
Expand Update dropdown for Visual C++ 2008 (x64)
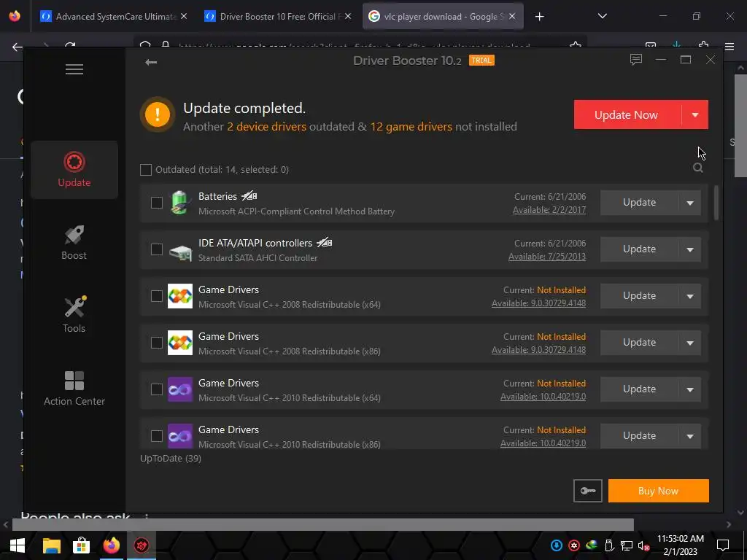tap(690, 296)
